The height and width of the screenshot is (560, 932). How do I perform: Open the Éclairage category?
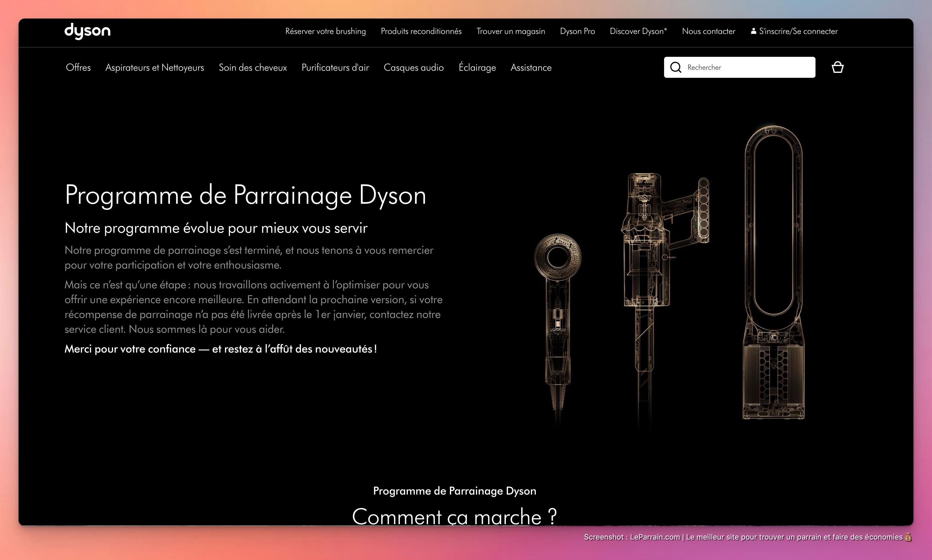[x=477, y=68]
